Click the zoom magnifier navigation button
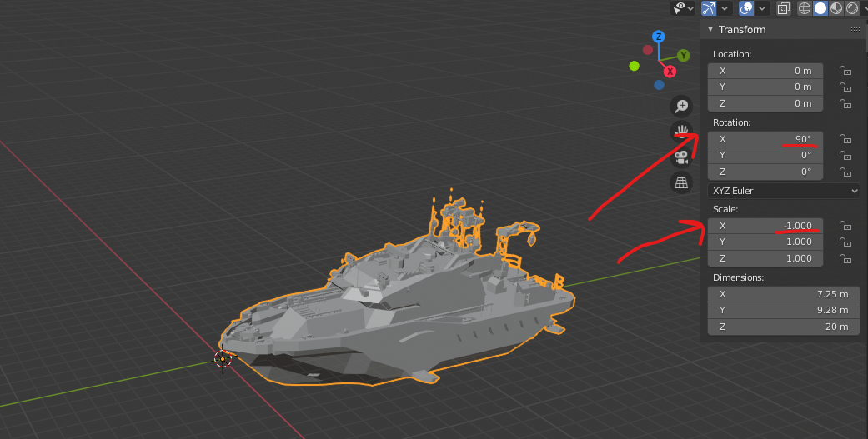 681,106
